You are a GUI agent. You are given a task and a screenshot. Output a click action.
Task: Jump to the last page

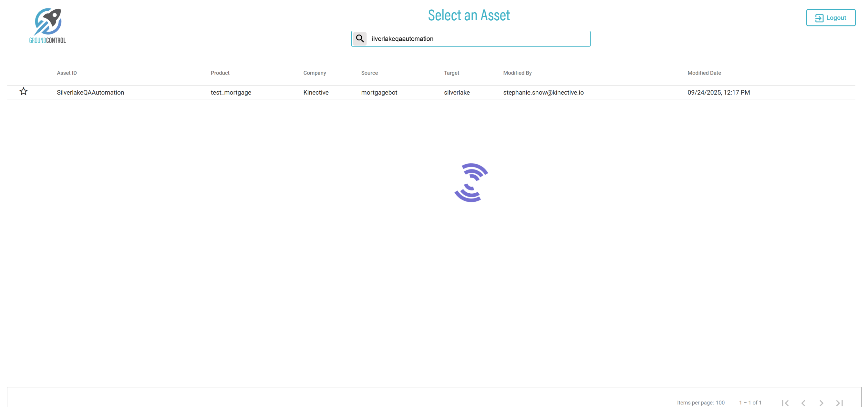839,402
